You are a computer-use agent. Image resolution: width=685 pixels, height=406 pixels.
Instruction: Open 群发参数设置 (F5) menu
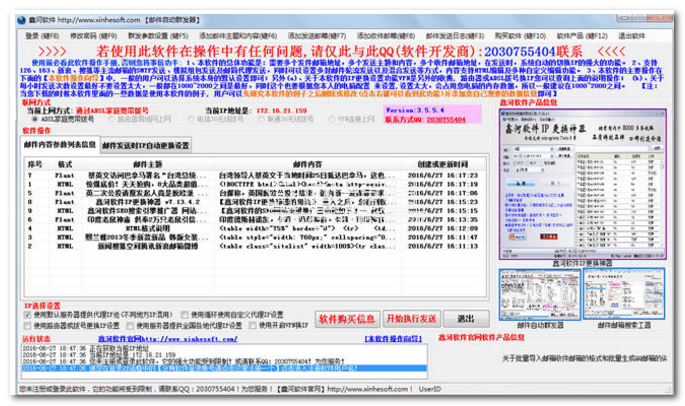tap(158, 36)
